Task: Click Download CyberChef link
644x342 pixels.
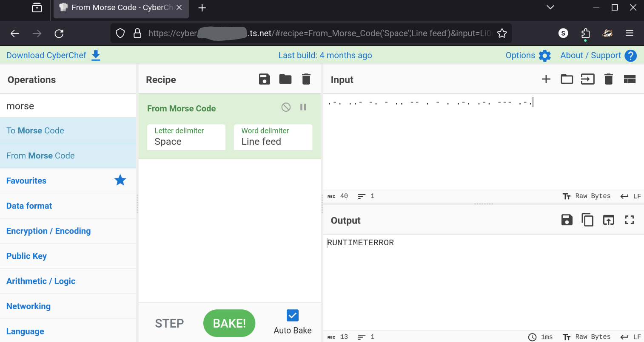Action: pos(53,55)
